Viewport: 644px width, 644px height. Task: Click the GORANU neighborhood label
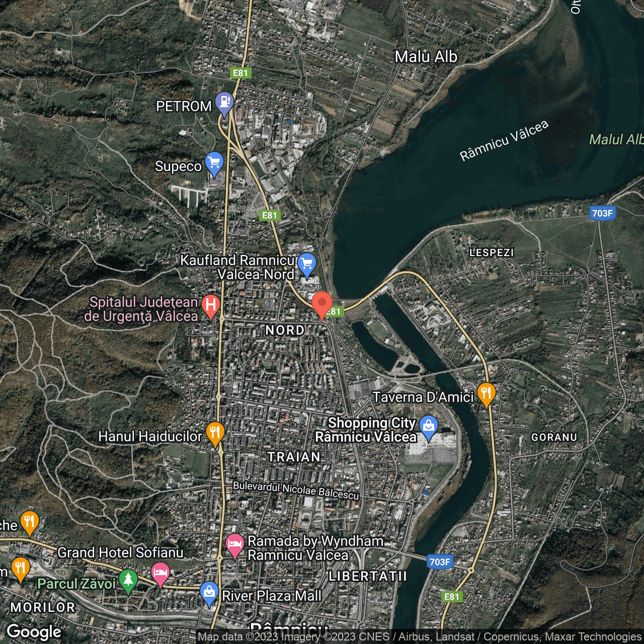(x=554, y=437)
